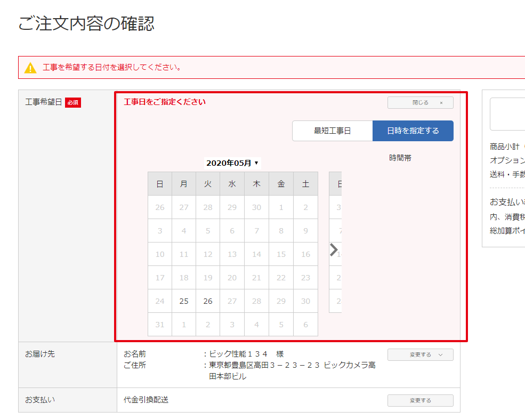Click the 必須 required badge next to 工事希望日

click(x=73, y=102)
